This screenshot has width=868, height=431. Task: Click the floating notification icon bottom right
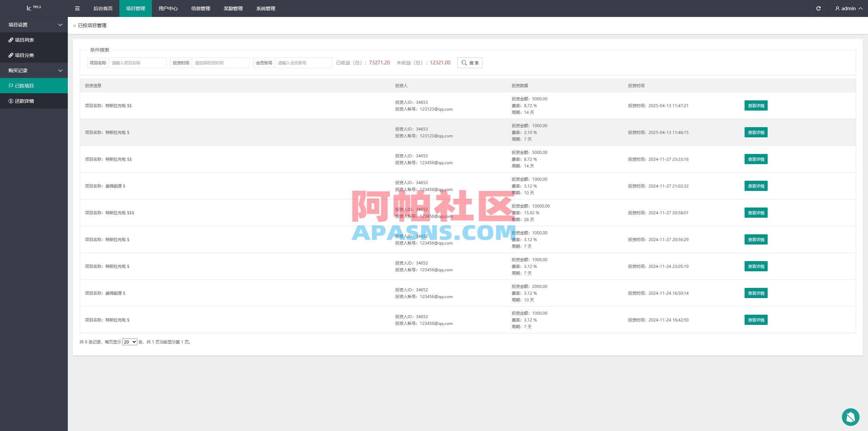(850, 417)
